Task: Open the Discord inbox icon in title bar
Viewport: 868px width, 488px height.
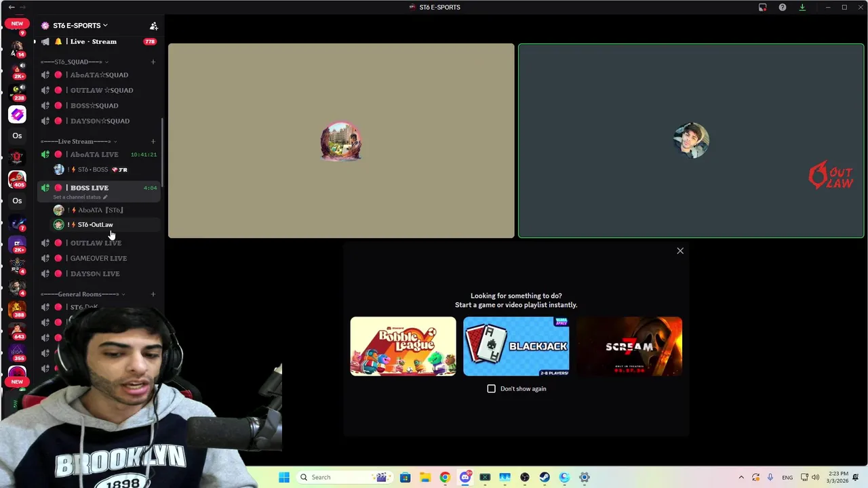Action: click(x=762, y=7)
